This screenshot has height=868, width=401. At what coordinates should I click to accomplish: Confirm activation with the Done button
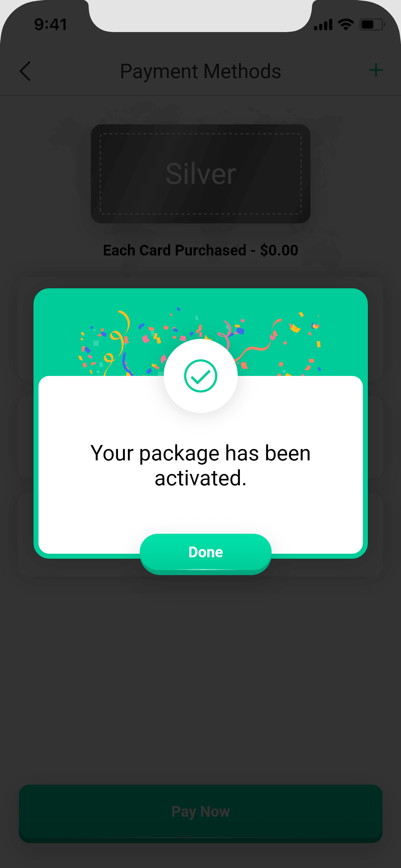click(206, 553)
